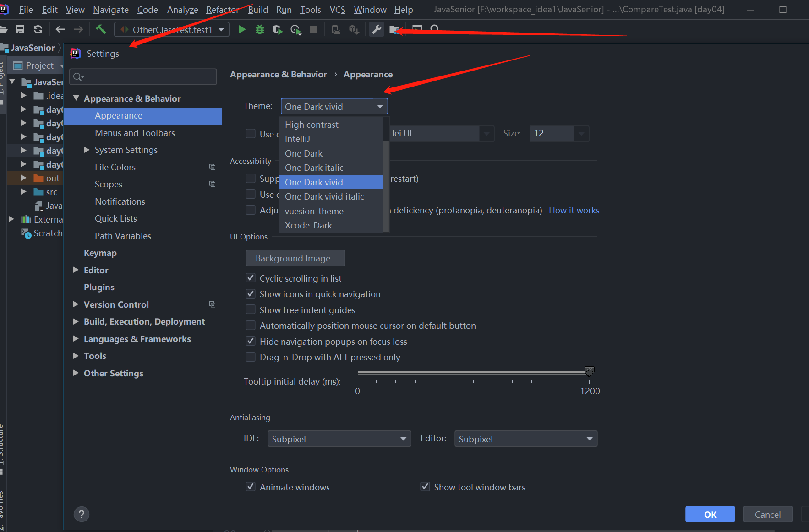The width and height of the screenshot is (809, 532).
Task: Click the Background Image button
Action: click(x=295, y=258)
